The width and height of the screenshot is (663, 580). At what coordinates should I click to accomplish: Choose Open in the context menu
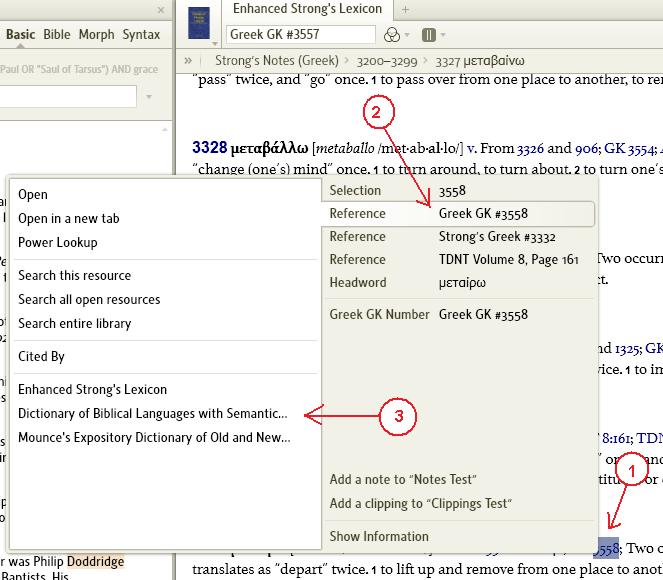coord(33,194)
